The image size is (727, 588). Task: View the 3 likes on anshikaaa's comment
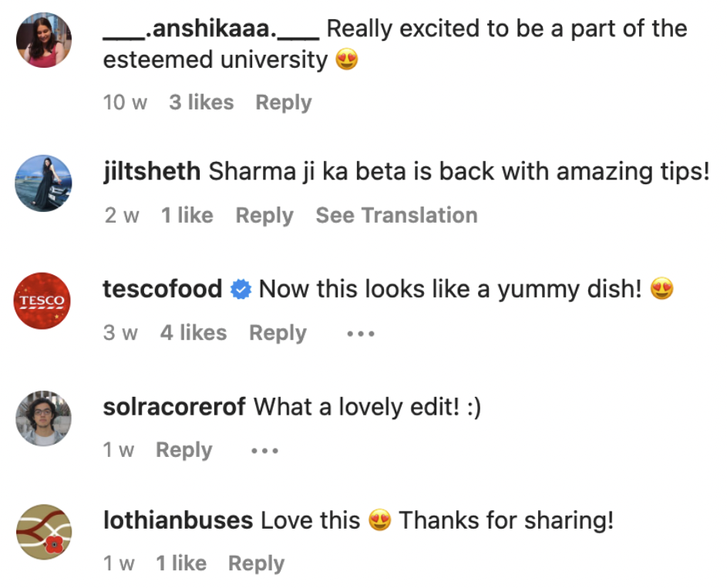tap(201, 102)
